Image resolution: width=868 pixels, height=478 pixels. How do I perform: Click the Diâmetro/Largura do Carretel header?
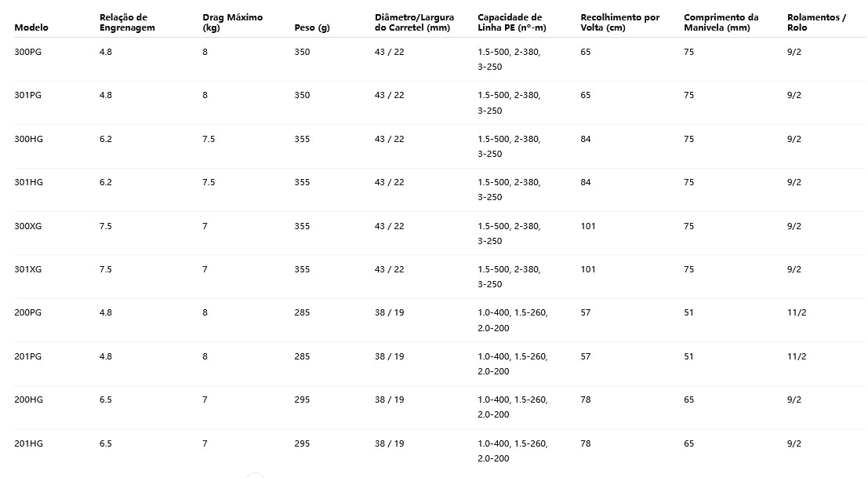click(x=414, y=23)
